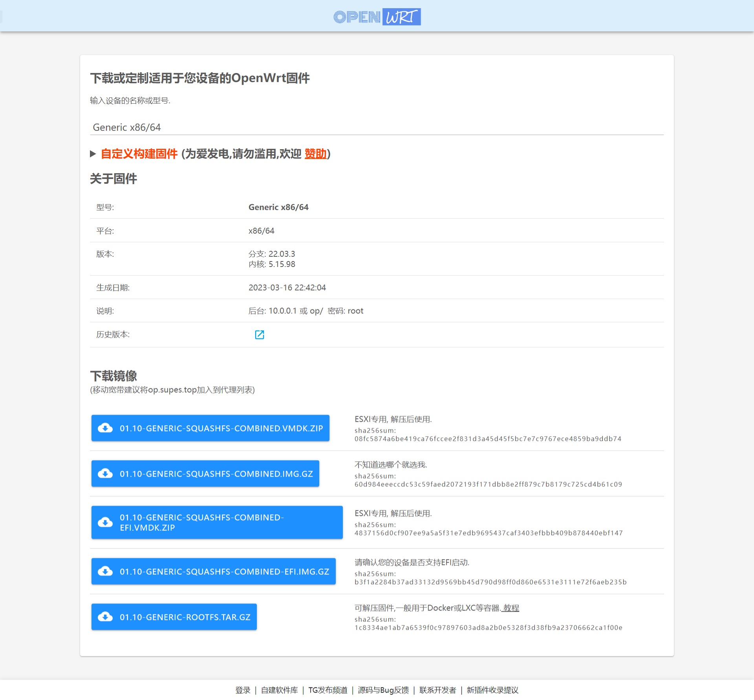Expand the 自定义构建固件 disclosure triangle
Image resolution: width=754 pixels, height=700 pixels.
93,154
